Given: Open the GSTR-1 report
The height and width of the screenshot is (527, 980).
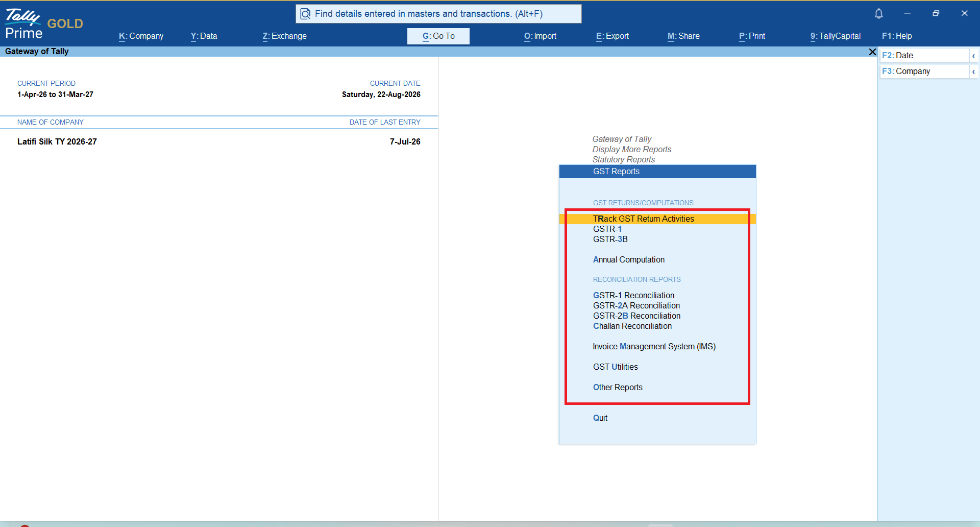Looking at the screenshot, I should 607,229.
